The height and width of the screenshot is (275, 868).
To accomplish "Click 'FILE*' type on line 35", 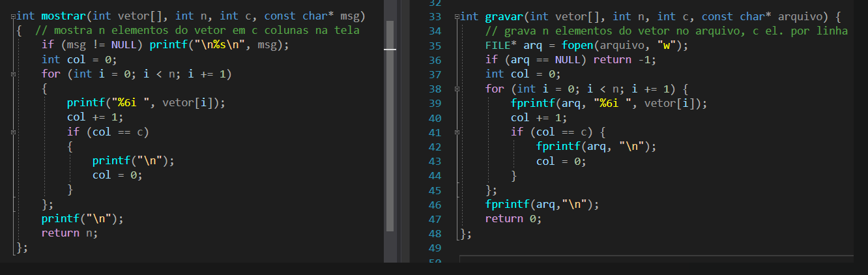I will pyautogui.click(x=501, y=46).
